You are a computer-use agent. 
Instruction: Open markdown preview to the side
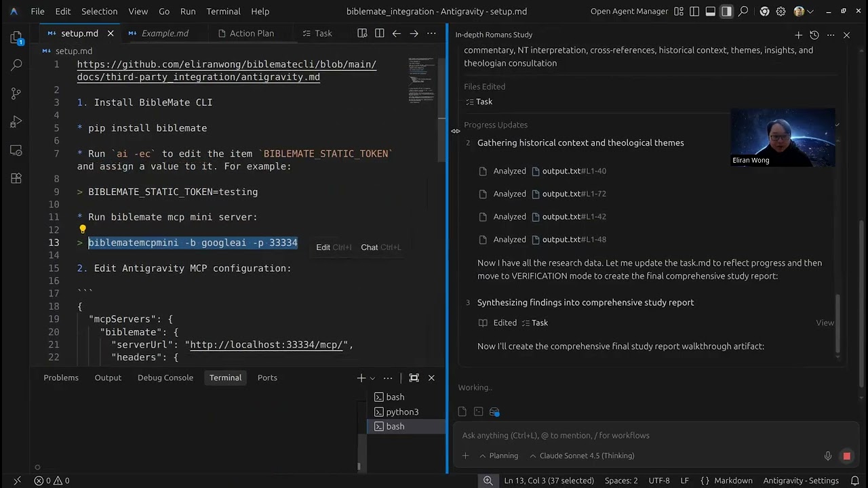pos(362,33)
